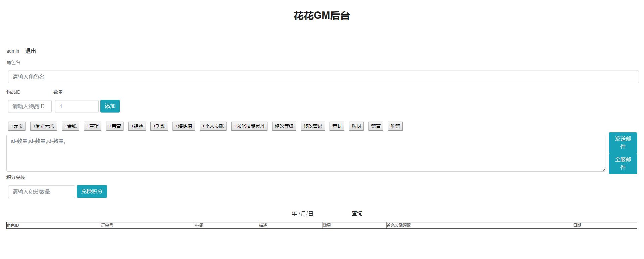Image resolution: width=644 pixels, height=259 pixels.
Task: Open the 修改等级 function
Action: pos(284,126)
